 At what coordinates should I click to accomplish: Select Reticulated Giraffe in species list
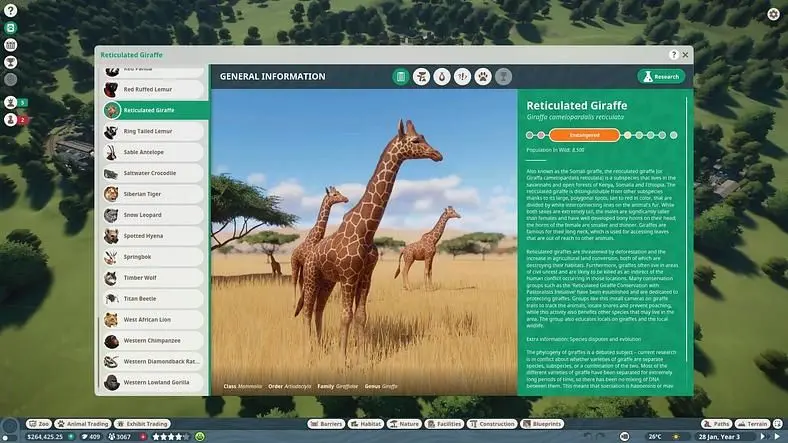click(156, 110)
